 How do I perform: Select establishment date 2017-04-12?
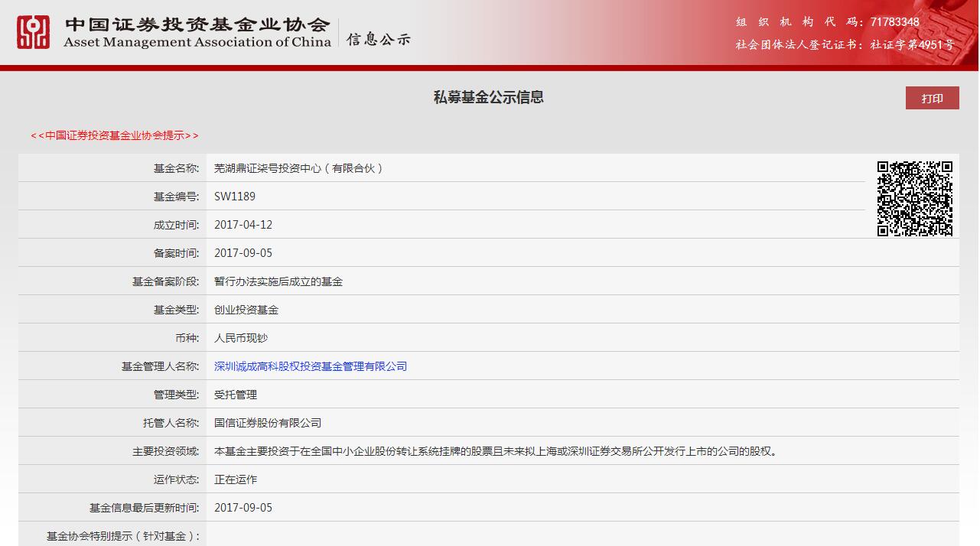click(243, 225)
